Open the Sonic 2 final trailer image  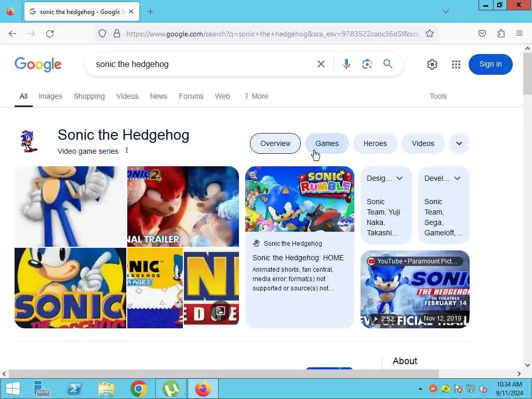(183, 206)
